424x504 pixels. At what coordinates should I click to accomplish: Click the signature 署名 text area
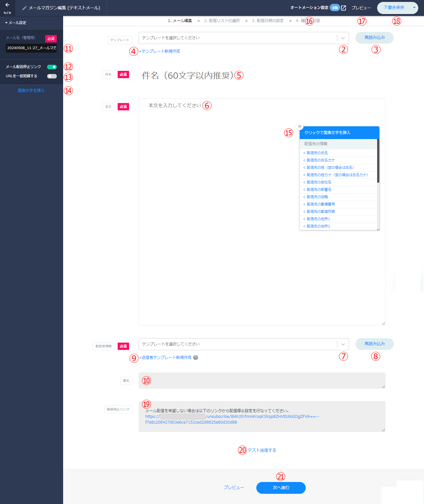(x=262, y=381)
